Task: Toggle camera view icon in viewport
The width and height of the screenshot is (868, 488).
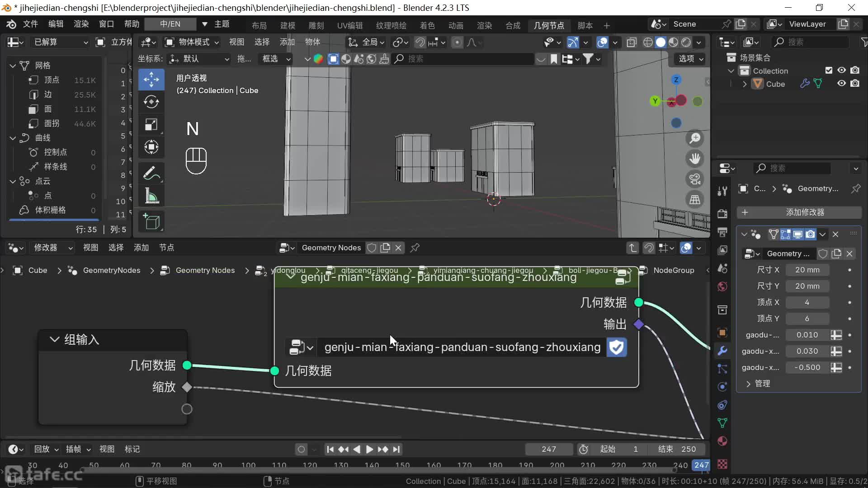Action: (x=695, y=179)
